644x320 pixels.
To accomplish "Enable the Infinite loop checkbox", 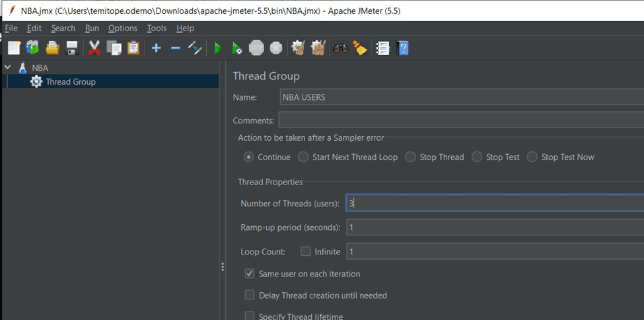I will coord(306,251).
